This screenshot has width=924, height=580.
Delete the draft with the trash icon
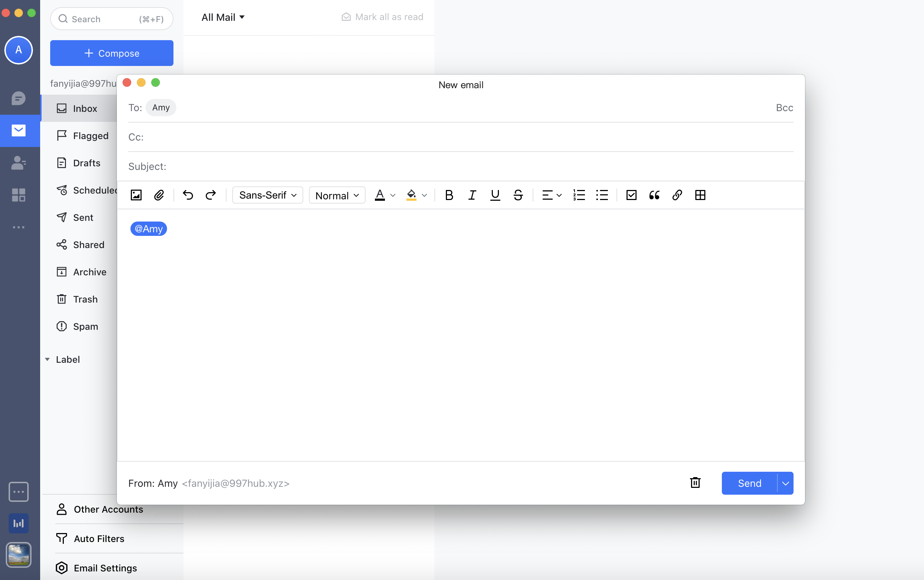(695, 483)
